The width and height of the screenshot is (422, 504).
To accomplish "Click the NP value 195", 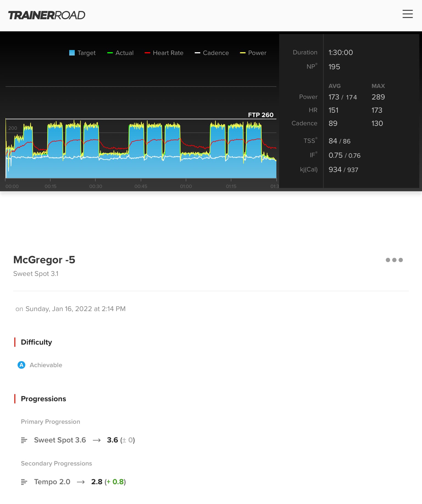I will (x=334, y=67).
